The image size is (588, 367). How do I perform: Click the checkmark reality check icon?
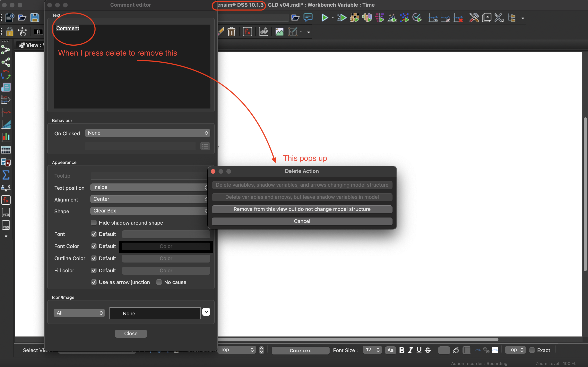pyautogui.click(x=417, y=18)
